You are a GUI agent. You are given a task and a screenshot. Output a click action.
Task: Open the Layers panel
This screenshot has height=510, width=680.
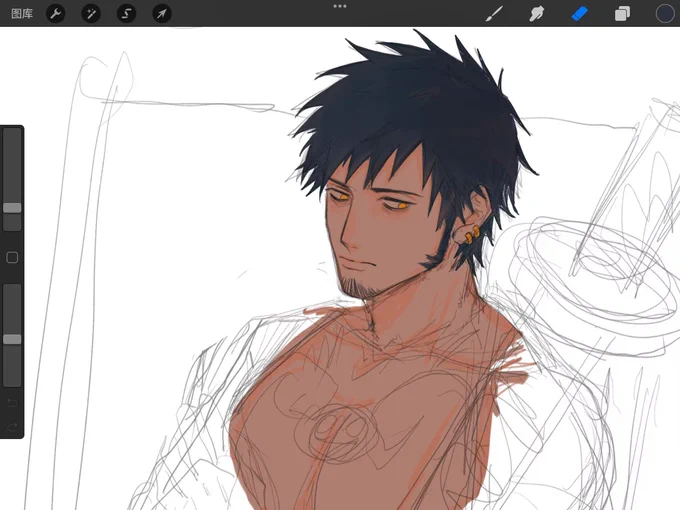point(622,13)
